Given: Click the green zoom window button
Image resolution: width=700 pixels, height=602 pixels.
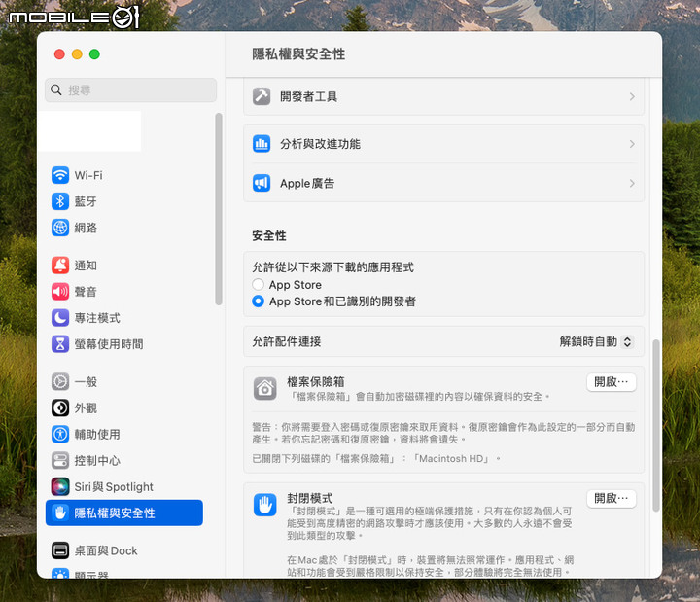Looking at the screenshot, I should 94,54.
